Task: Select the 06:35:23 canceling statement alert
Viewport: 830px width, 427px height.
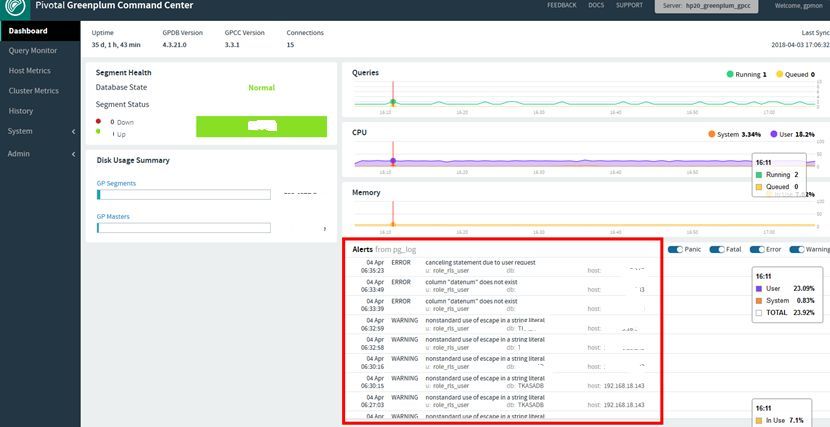Action: tap(502, 267)
